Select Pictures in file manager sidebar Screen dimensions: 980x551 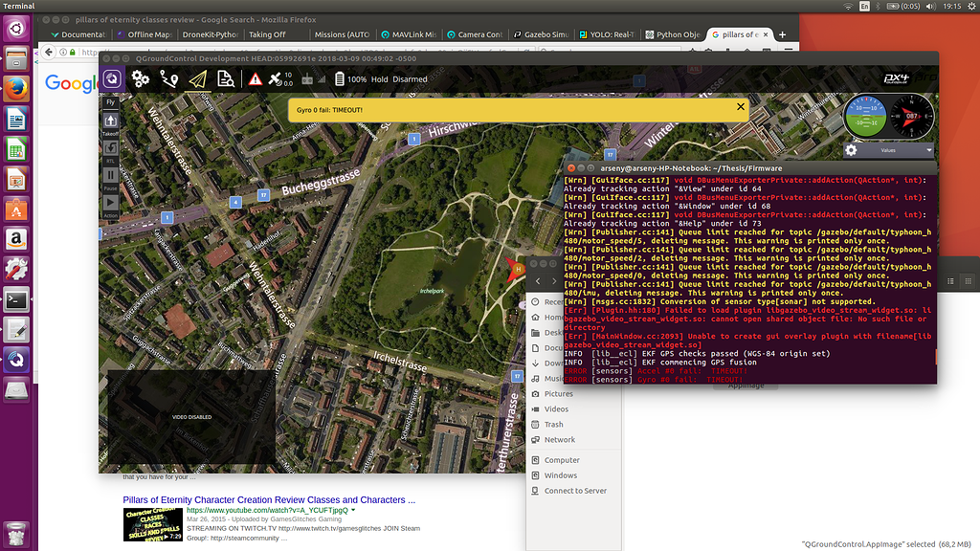(558, 393)
